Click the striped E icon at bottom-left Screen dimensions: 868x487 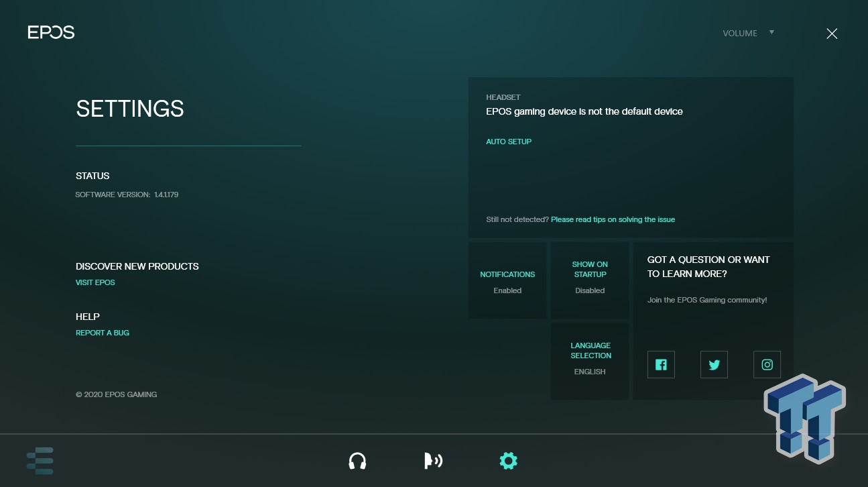point(40,461)
